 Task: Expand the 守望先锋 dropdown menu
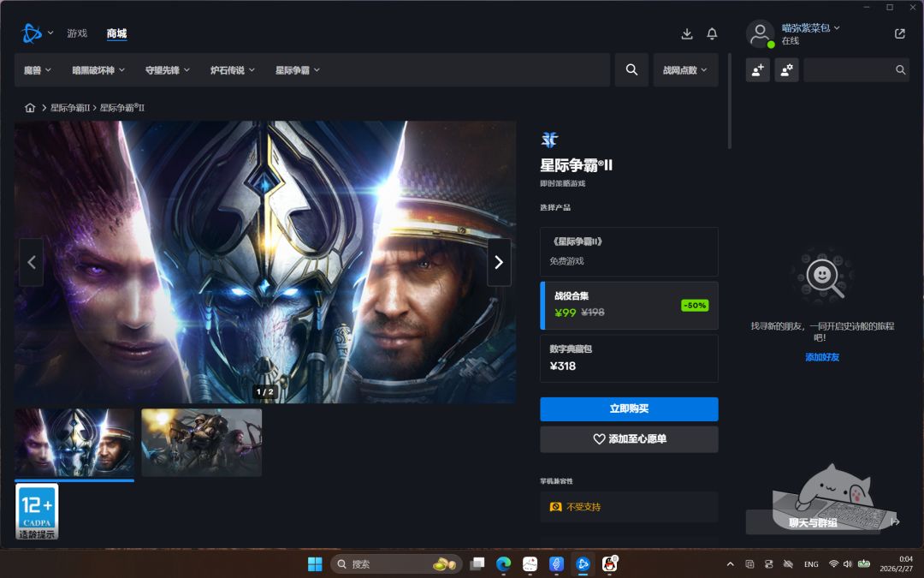point(168,70)
